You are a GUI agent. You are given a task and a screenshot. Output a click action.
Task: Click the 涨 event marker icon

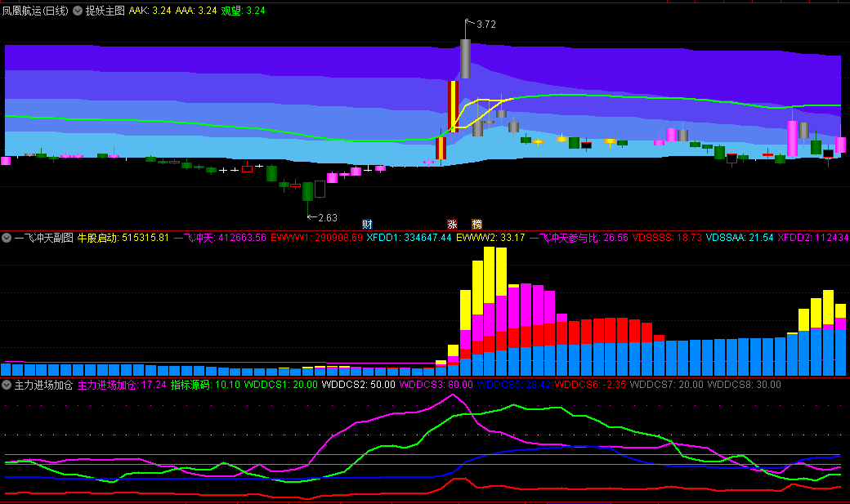(452, 225)
